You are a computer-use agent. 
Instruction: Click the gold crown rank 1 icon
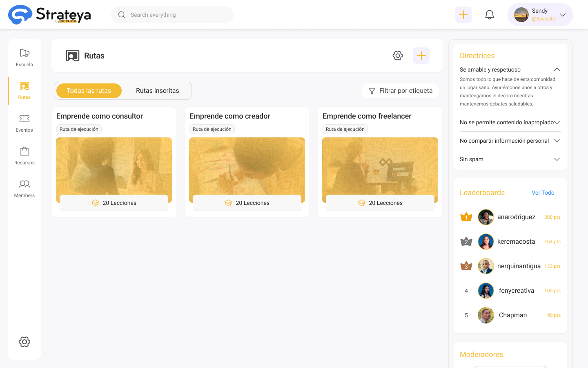click(x=466, y=217)
